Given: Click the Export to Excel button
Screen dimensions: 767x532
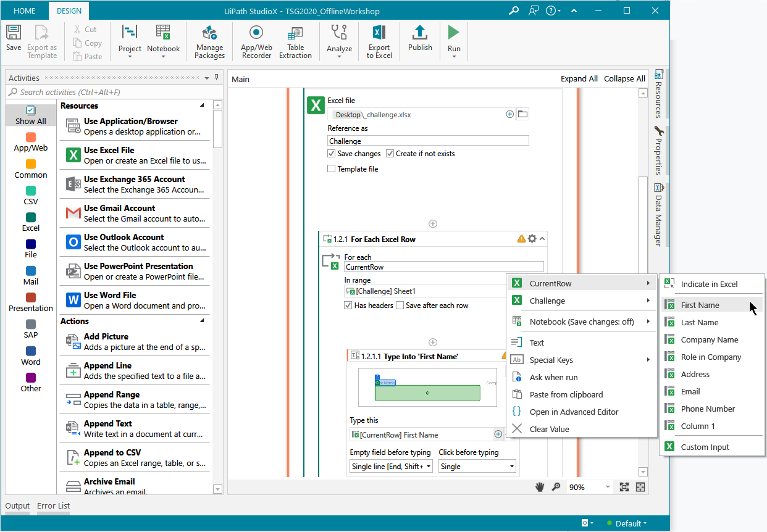Looking at the screenshot, I should [x=379, y=43].
